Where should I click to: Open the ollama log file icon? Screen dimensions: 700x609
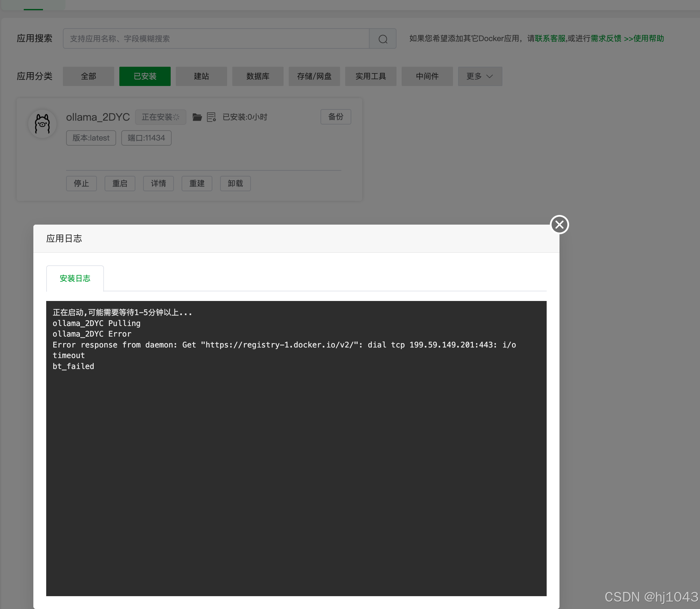pos(211,117)
